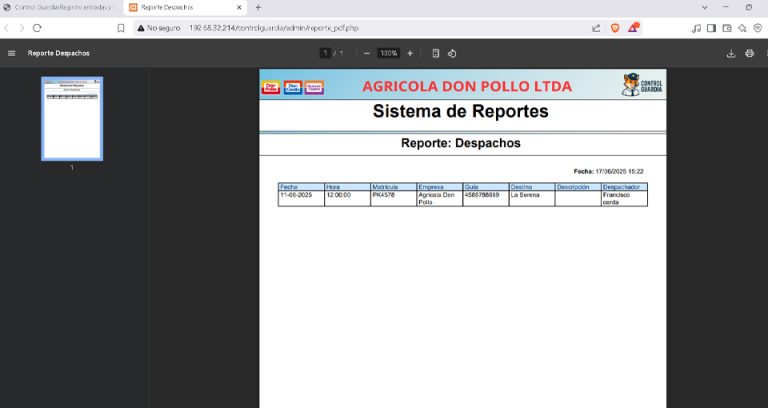Click the 'Destino' column header
The image size is (768, 408).
[532, 187]
